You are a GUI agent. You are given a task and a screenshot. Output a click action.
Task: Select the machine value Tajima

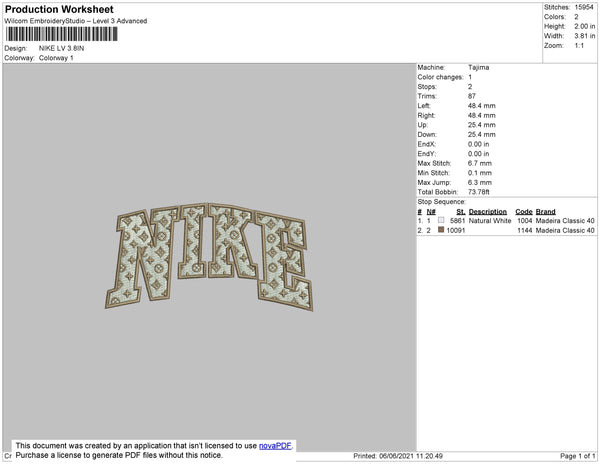click(478, 67)
